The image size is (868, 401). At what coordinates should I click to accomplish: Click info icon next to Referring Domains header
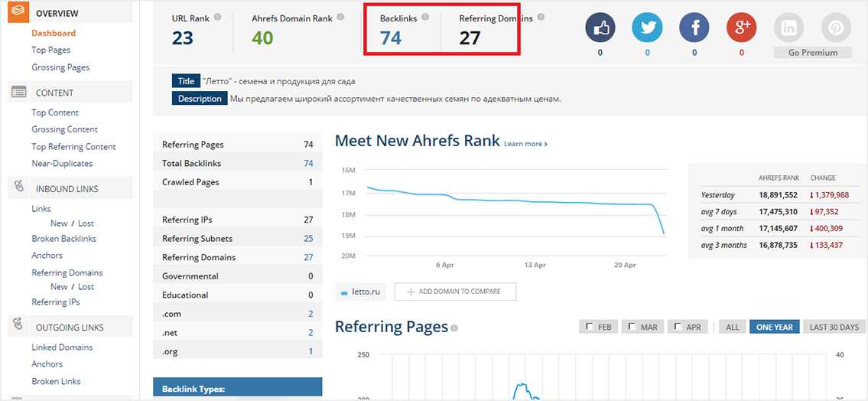point(541,17)
